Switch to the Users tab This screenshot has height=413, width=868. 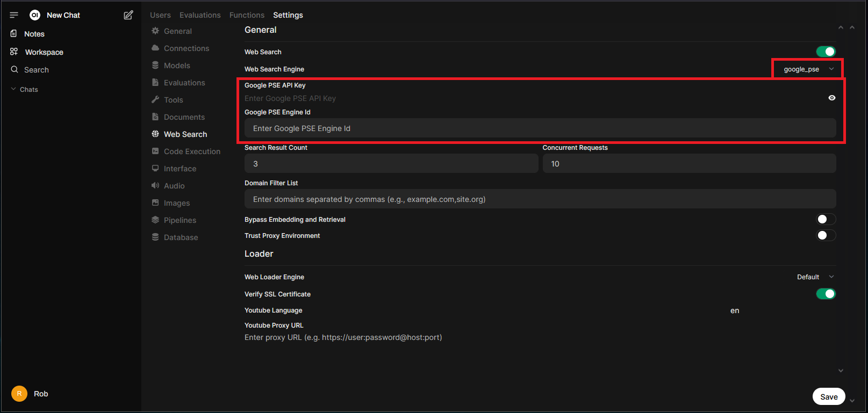[160, 15]
